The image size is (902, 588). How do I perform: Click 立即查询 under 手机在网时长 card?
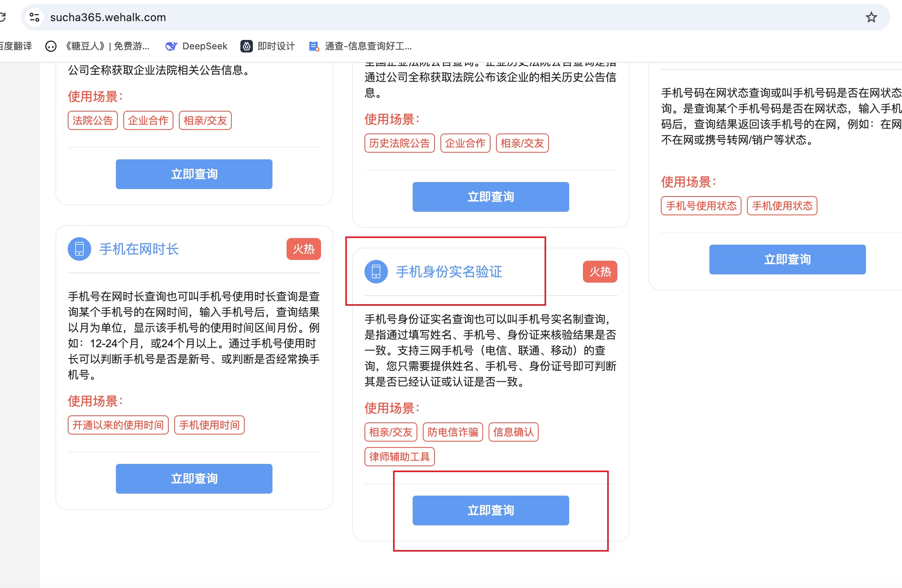point(194,479)
